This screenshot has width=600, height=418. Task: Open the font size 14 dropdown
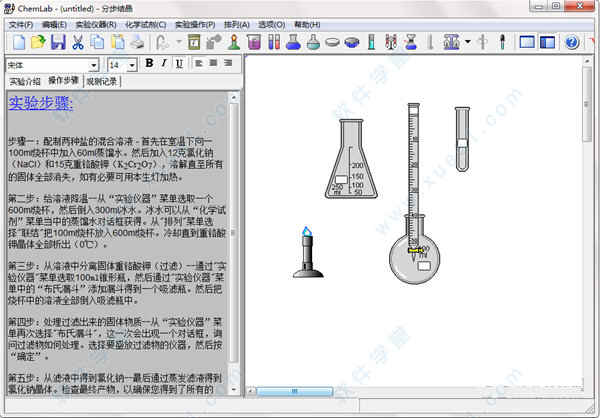point(132,65)
